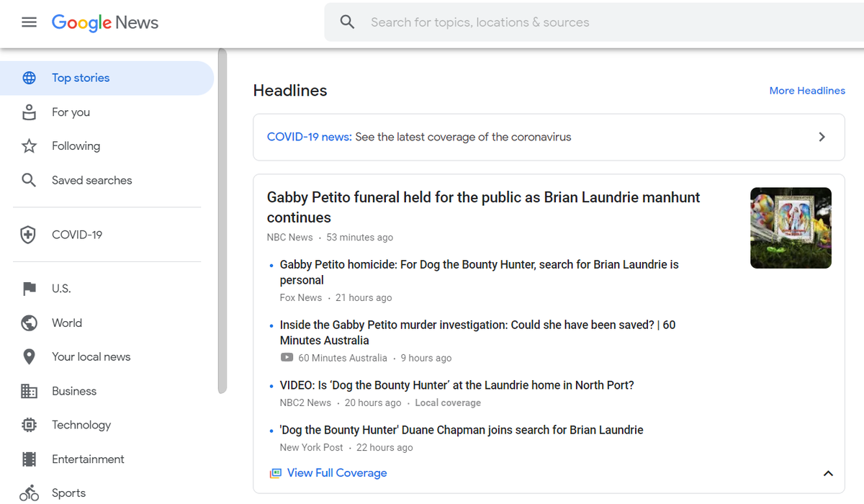Open Gabby Petito funeral headline
Viewport: 864px width, 504px height.
pos(483,207)
